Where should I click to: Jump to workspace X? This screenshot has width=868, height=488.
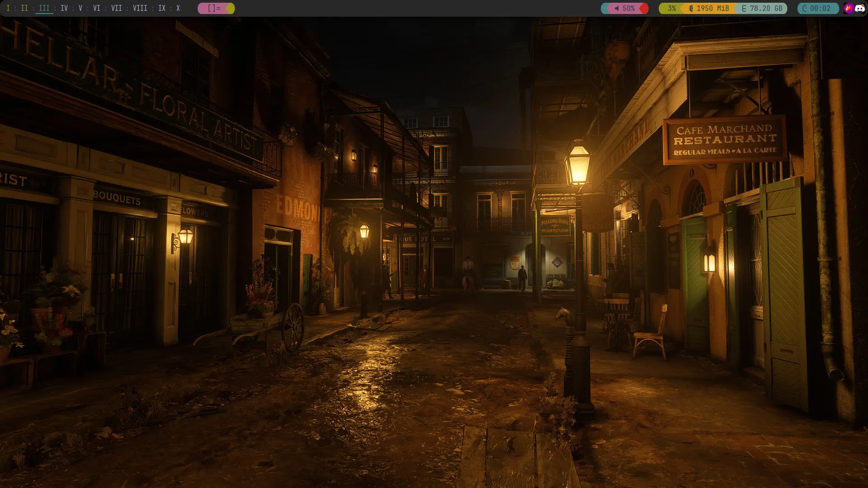tap(178, 8)
